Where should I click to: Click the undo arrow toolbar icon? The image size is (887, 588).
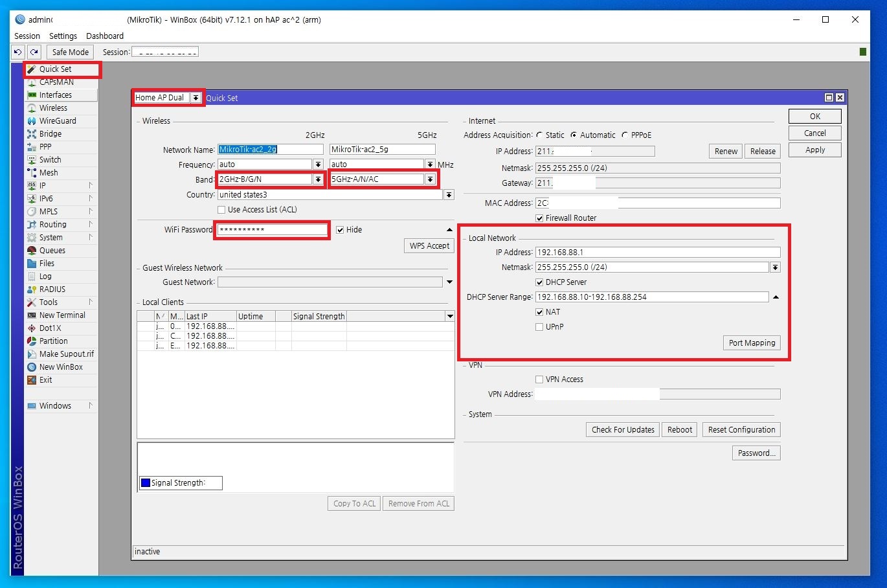coord(18,52)
